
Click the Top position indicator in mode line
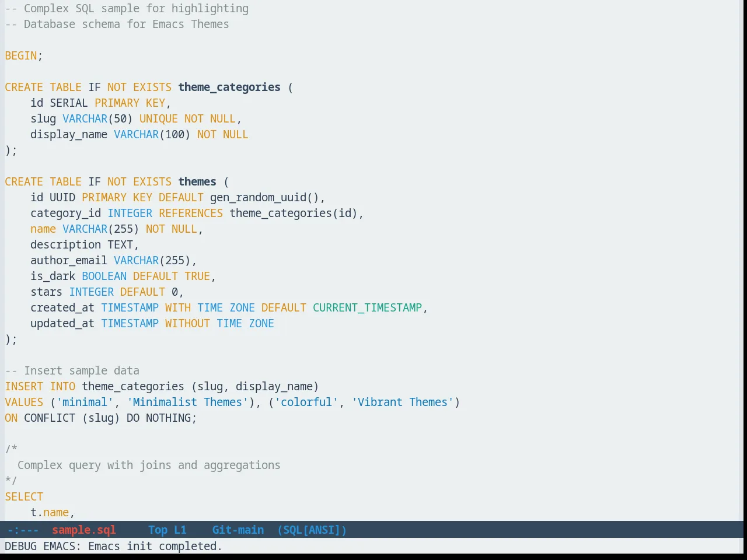coord(158,530)
